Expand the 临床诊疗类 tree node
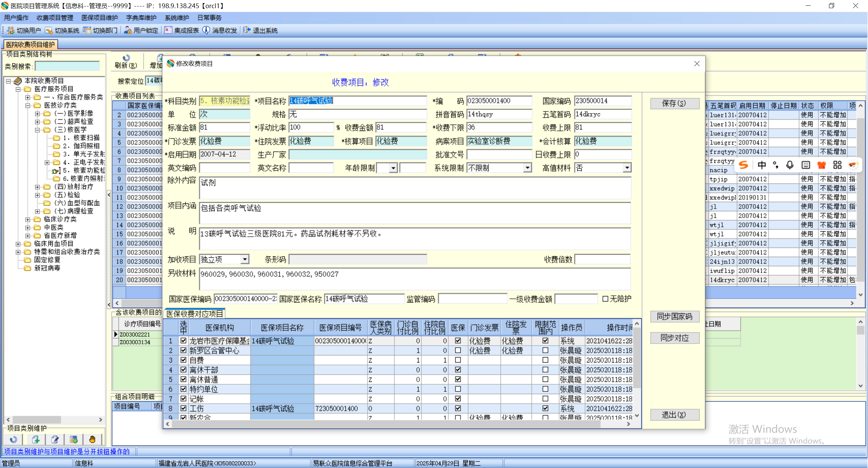 click(28, 219)
